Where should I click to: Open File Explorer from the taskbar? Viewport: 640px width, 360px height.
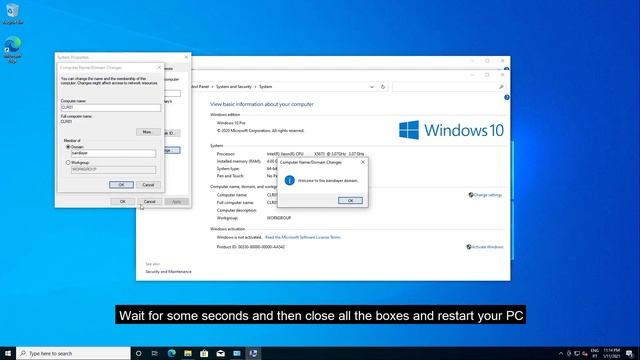(x=188, y=353)
